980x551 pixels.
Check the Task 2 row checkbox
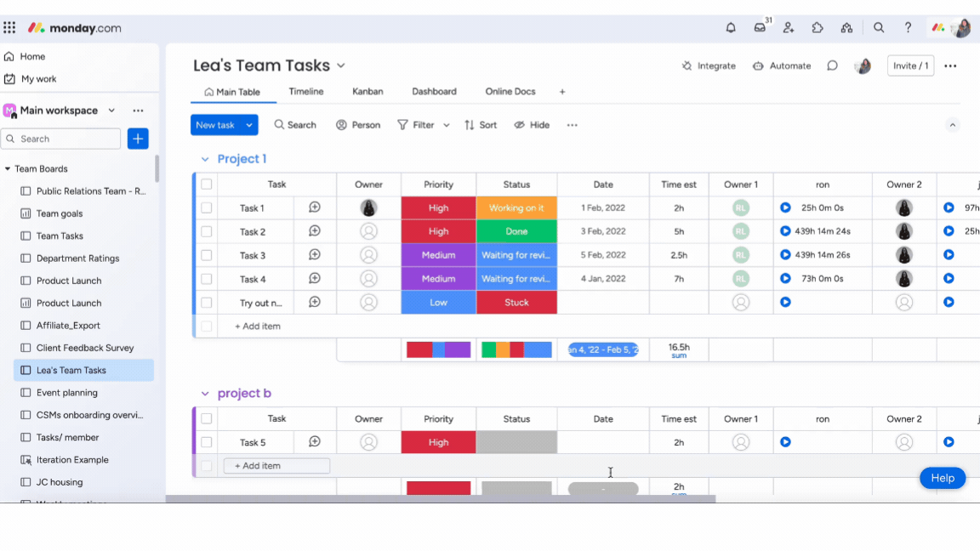[x=206, y=232]
